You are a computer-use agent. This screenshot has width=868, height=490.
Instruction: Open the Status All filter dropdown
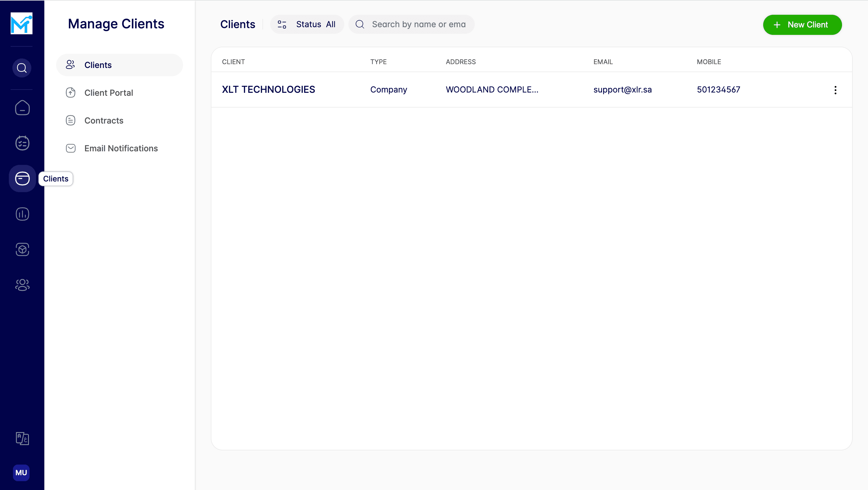click(307, 24)
